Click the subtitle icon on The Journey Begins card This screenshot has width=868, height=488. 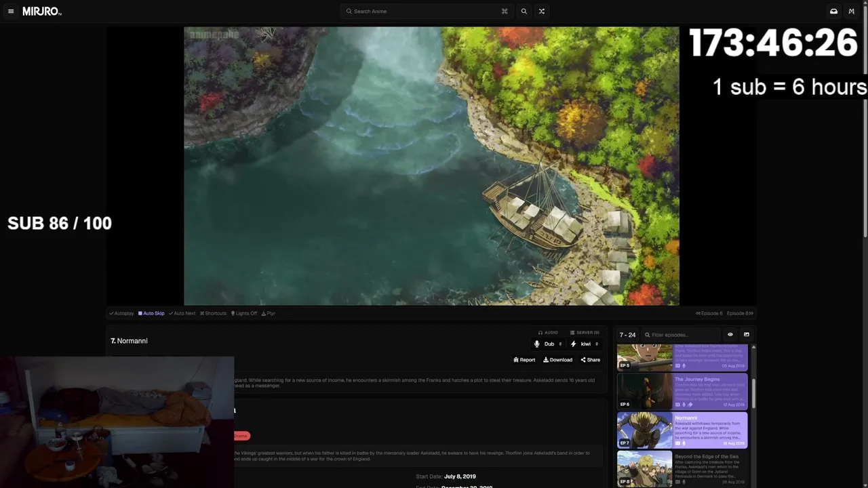coord(677,405)
